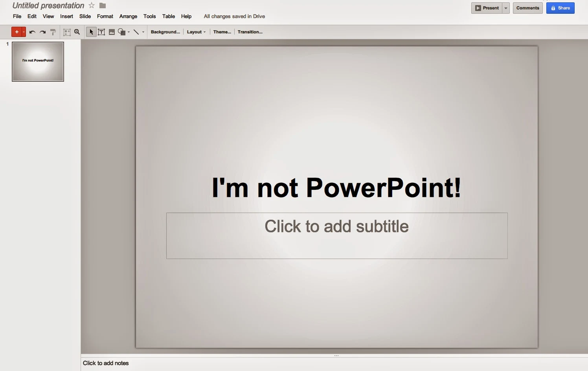Image resolution: width=588 pixels, height=371 pixels.
Task: Open Transition panel
Action: coord(250,32)
